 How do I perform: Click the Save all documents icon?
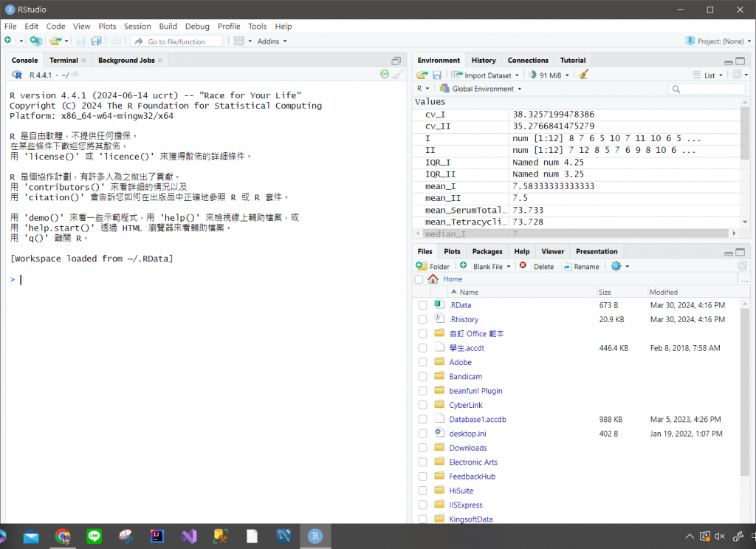(97, 41)
